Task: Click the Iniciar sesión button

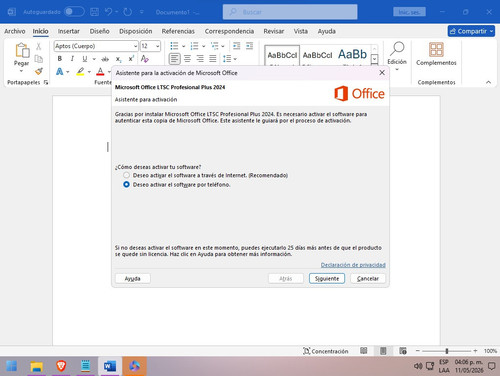Action: (409, 12)
